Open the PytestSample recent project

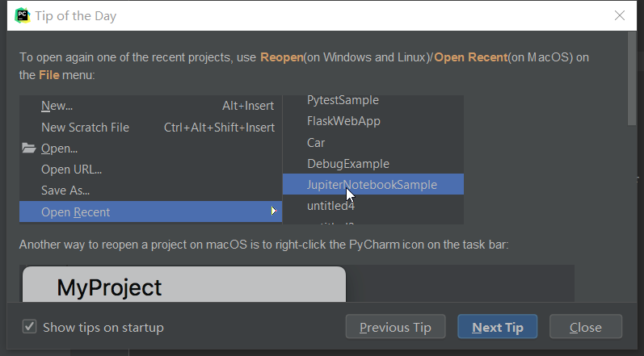click(343, 100)
